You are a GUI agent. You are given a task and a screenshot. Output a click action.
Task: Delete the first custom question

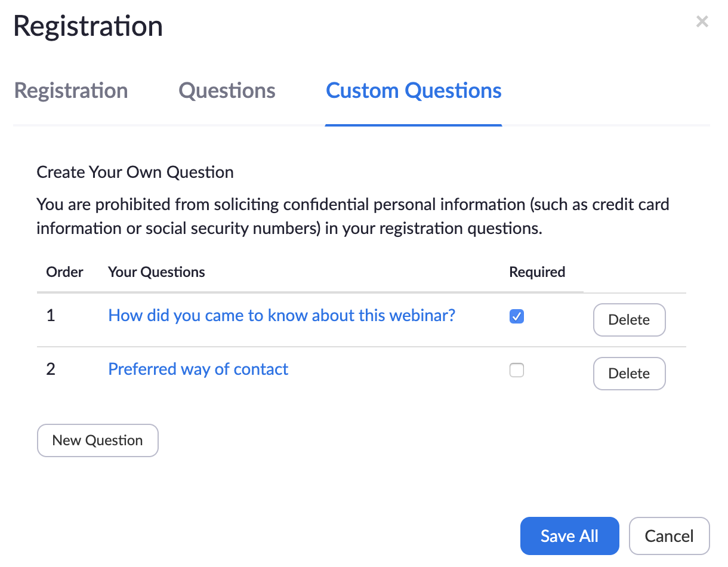(x=629, y=320)
